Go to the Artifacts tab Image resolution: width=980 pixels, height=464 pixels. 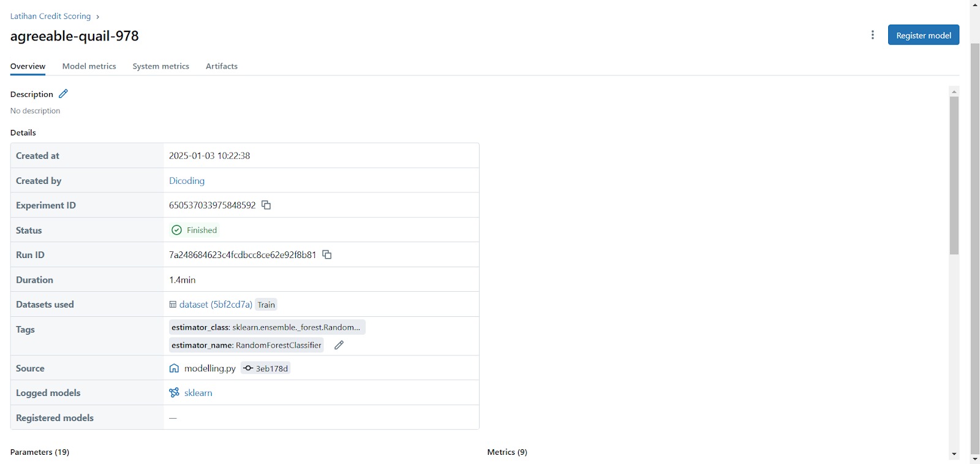coord(221,66)
